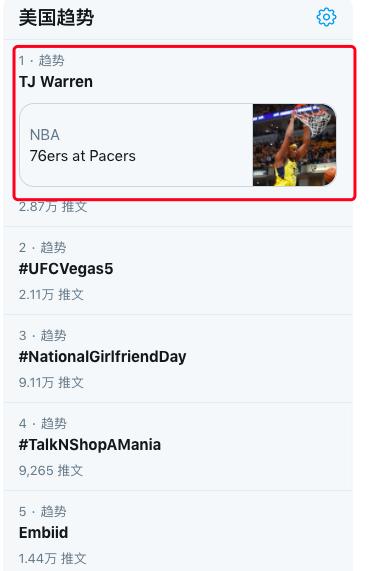
Task: Click the '4 · 趋势' rank label
Action: point(43,424)
